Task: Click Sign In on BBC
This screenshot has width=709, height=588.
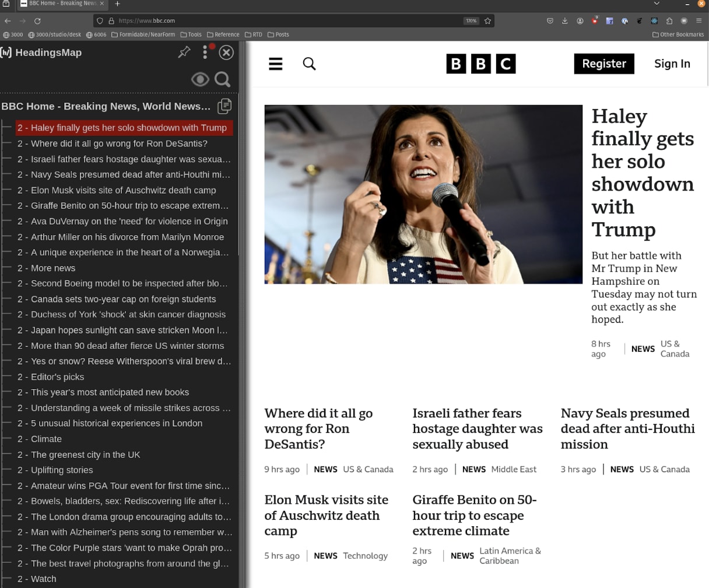Action: [672, 64]
